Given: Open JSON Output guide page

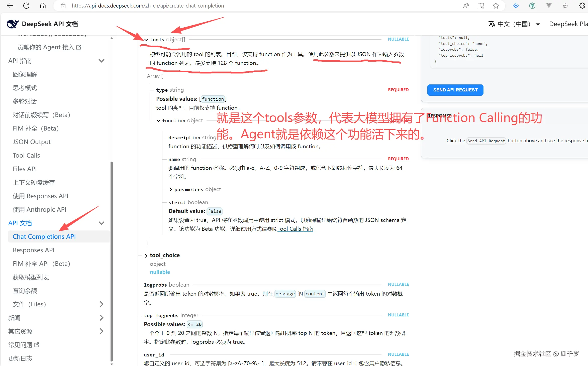Looking at the screenshot, I should [32, 142].
